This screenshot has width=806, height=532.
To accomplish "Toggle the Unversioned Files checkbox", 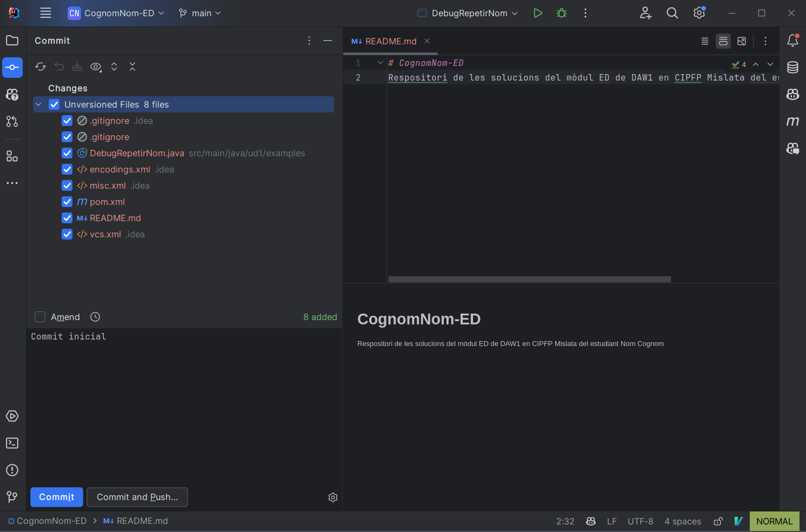I will coord(54,104).
